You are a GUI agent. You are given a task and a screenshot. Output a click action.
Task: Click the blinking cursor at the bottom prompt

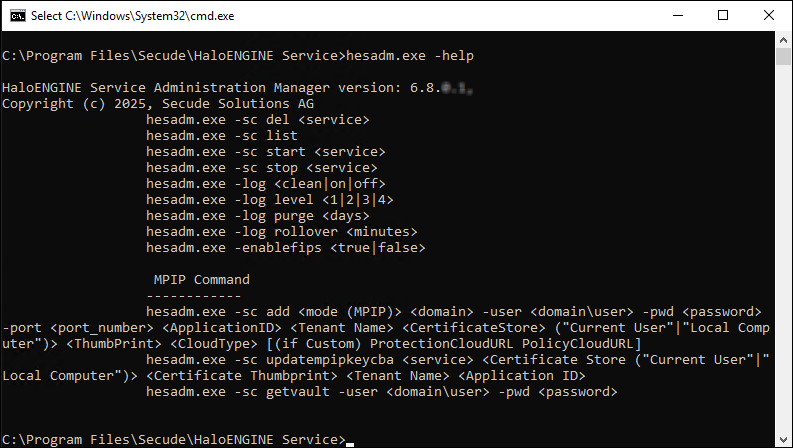[x=349, y=442]
